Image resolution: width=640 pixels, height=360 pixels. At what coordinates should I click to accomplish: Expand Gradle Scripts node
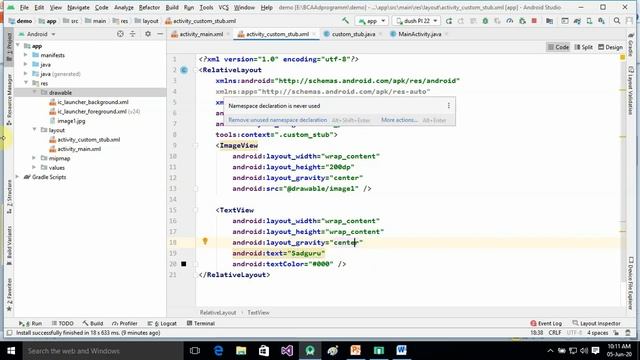click(18, 177)
